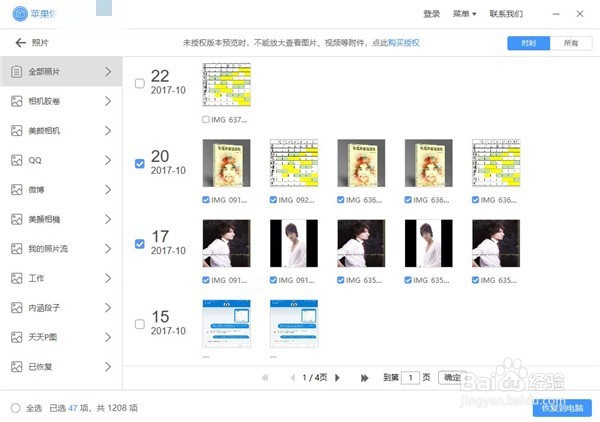Click 登录 in the top bar
The image size is (600, 422).
[432, 14]
